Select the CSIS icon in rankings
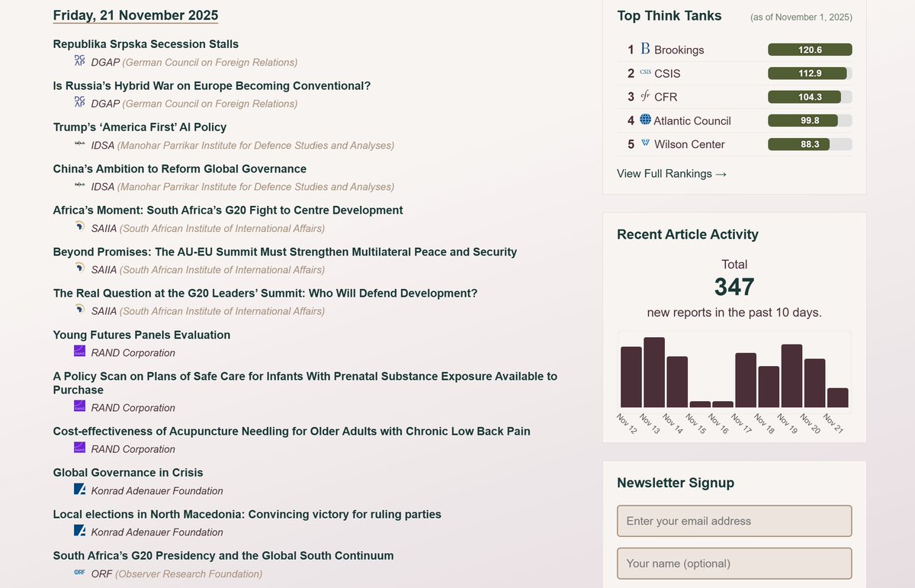 click(645, 73)
